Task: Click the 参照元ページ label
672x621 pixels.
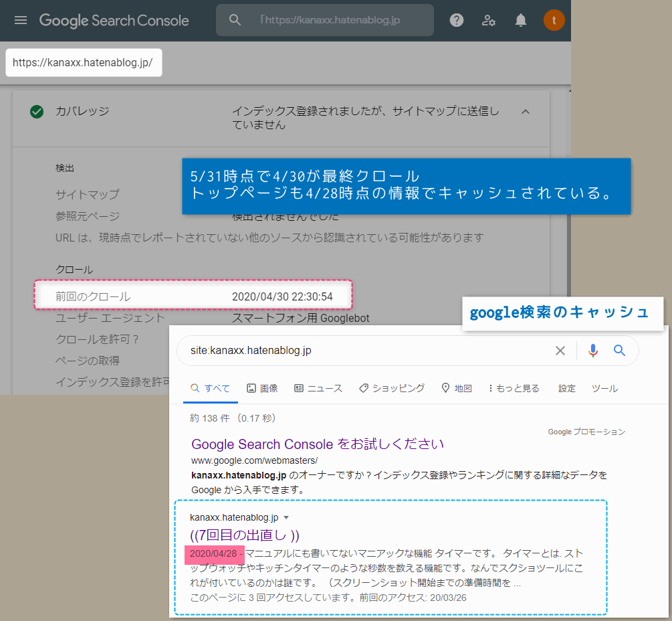Action: point(88,216)
